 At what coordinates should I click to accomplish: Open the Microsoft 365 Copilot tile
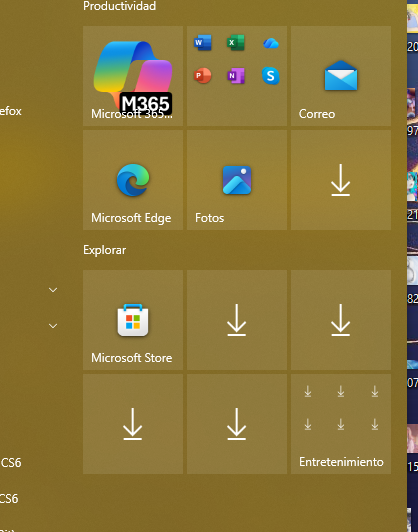[133, 76]
